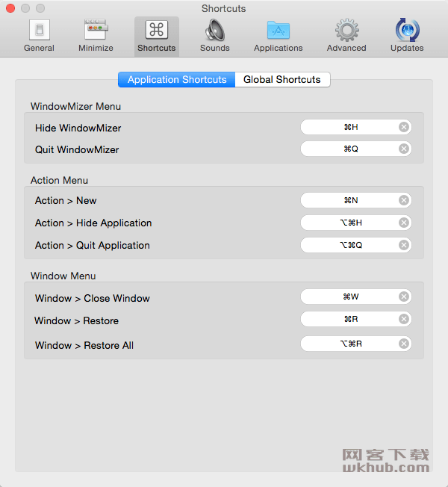Open the General preferences pane
The width and height of the screenshot is (448, 487).
pyautogui.click(x=39, y=36)
